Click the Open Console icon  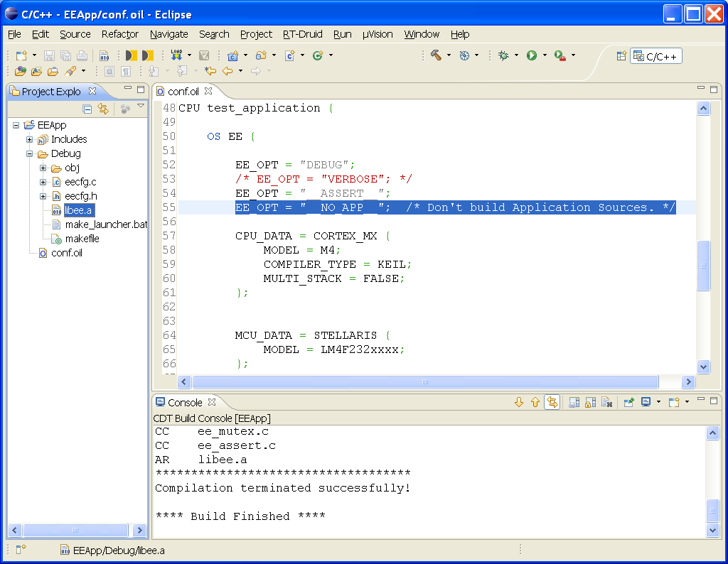pyautogui.click(x=674, y=402)
